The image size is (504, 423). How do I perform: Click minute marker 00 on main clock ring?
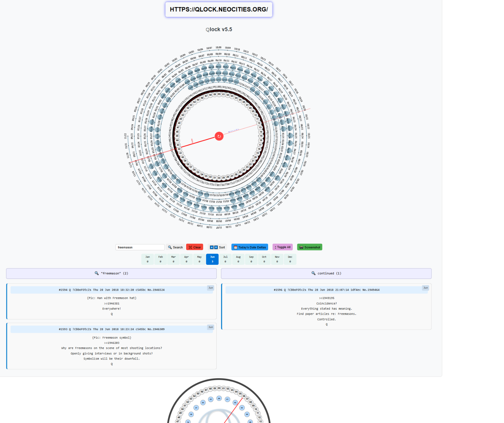[x=219, y=94]
